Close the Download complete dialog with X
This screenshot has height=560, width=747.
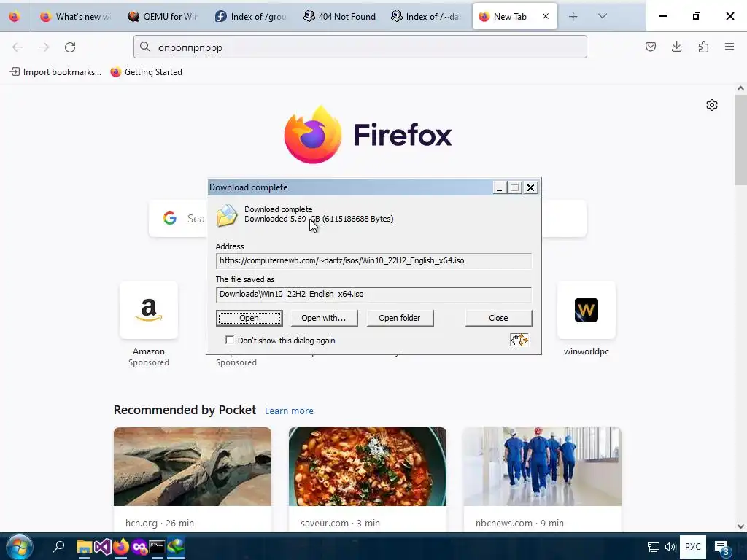pos(530,187)
